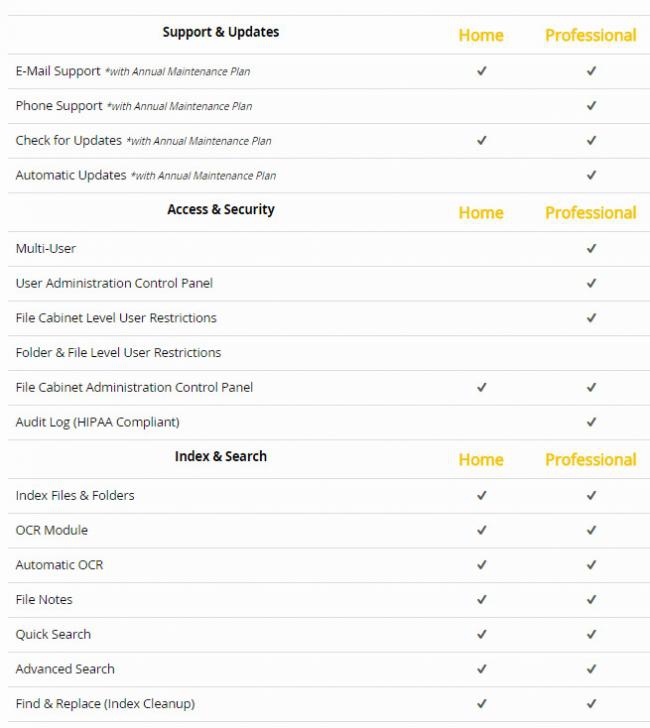This screenshot has width=650, height=728.
Task: Click Home checkmark for E-Mail Support
Action: click(x=481, y=71)
